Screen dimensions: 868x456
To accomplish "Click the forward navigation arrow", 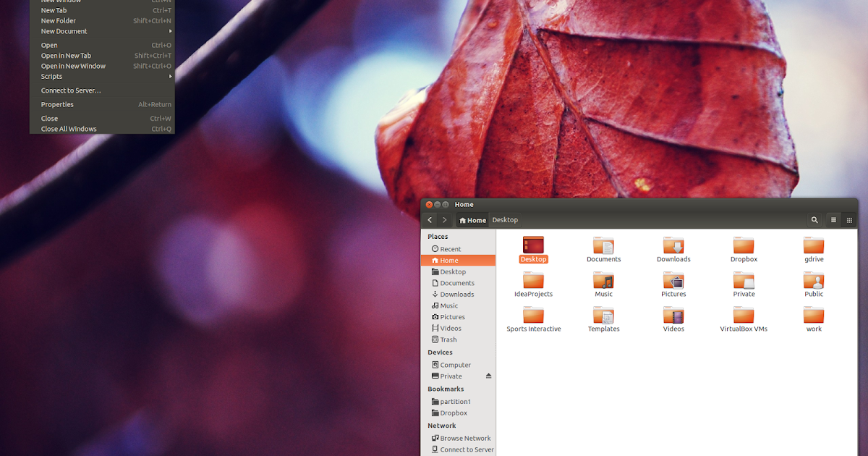I will click(x=444, y=219).
